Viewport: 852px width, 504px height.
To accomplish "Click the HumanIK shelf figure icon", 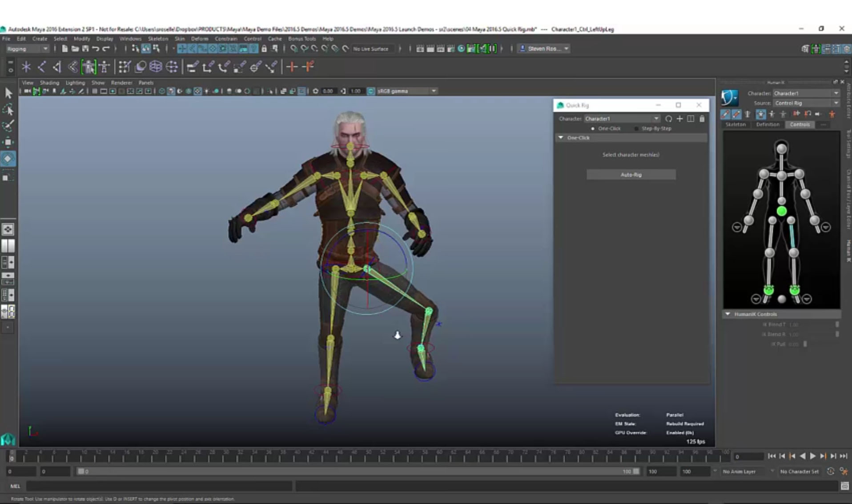I will (x=105, y=67).
